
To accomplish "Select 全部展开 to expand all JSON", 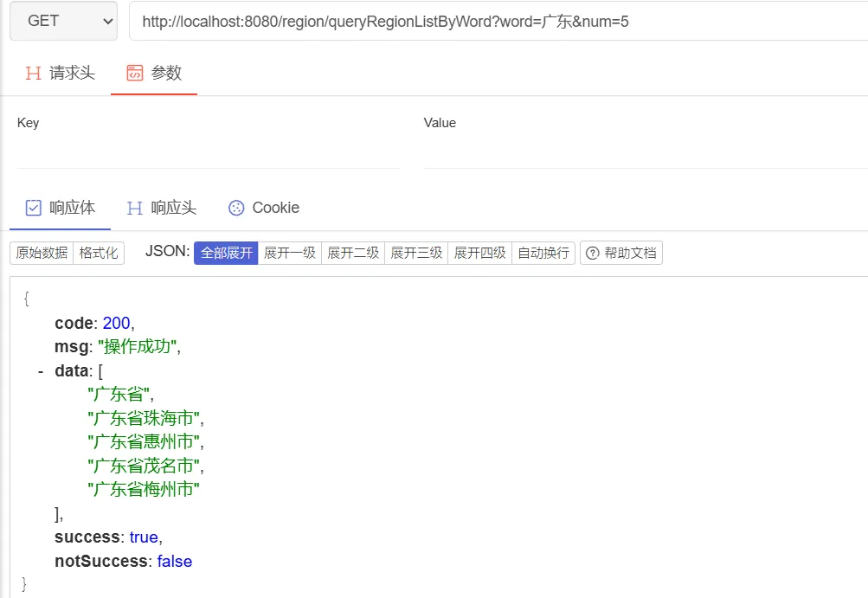I will (x=226, y=253).
